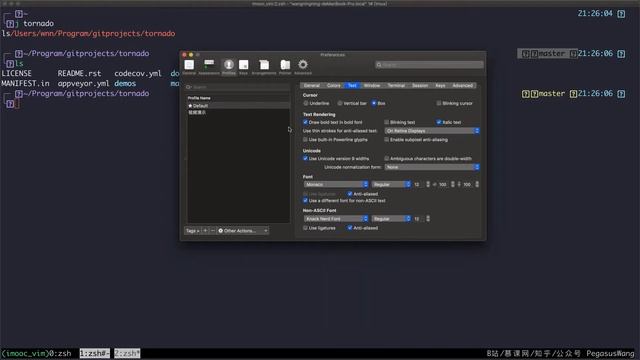The image size is (640, 360).
Task: Open Other Actions dropdown menu
Action: coord(242,231)
